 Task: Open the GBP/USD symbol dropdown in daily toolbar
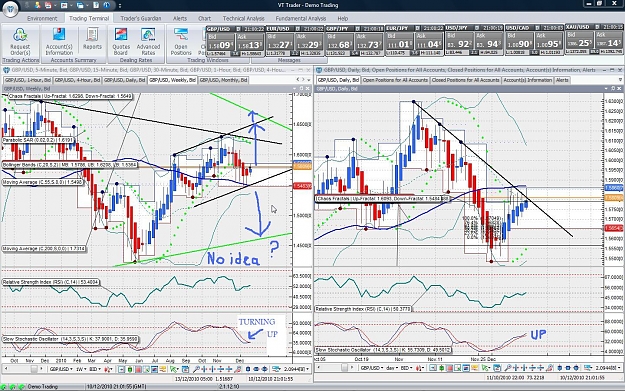coord(372,369)
